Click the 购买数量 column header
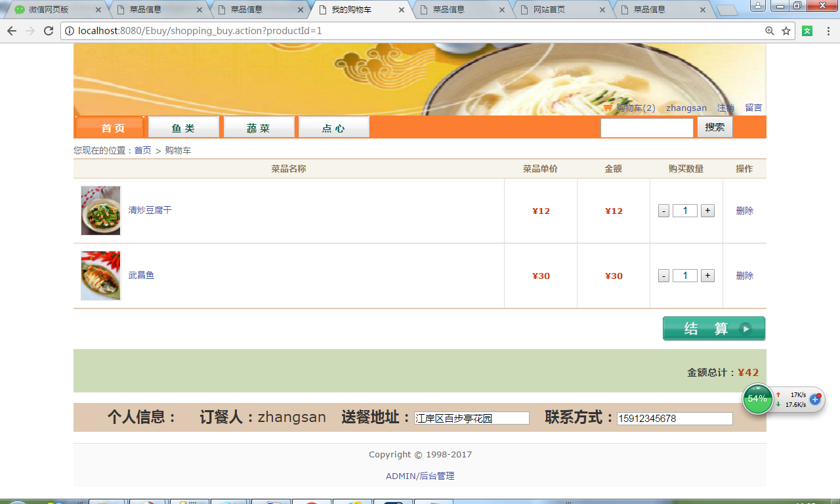The height and width of the screenshot is (504, 840). point(686,169)
